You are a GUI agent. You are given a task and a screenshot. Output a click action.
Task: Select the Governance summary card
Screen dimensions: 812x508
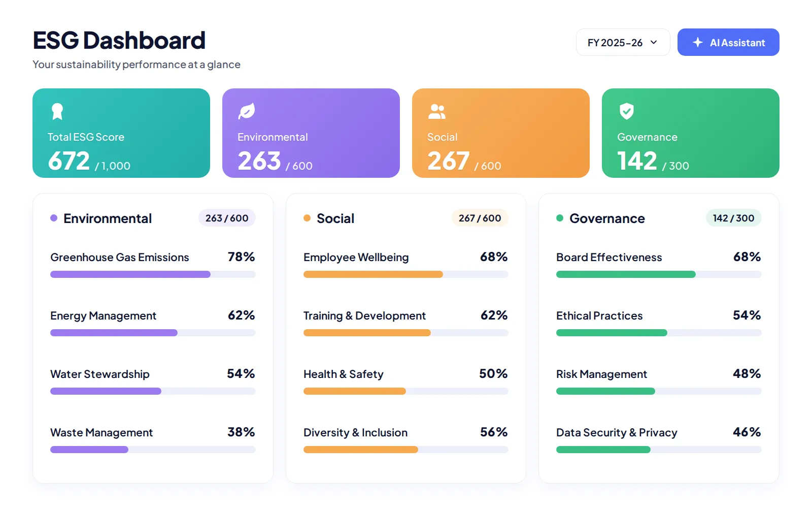click(x=691, y=133)
